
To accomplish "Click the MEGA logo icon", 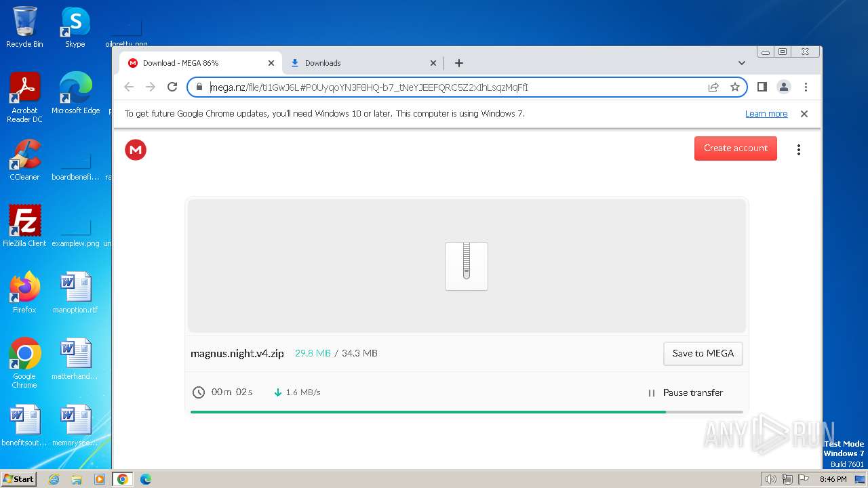I will [136, 150].
